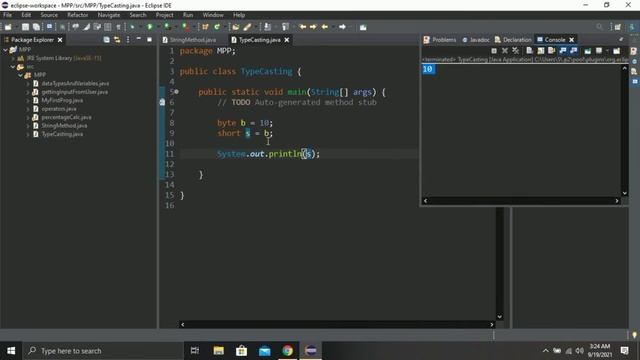Open the Refactor menu
640x360 pixels.
[78, 15]
